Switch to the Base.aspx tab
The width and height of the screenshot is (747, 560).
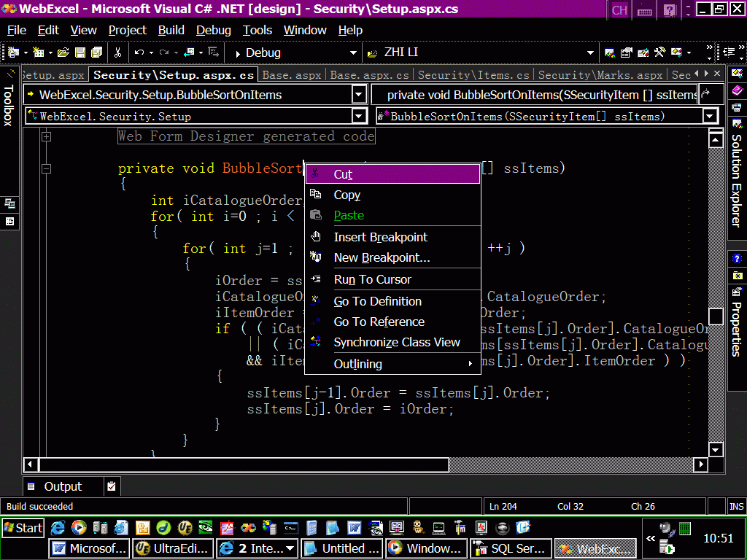(292, 75)
